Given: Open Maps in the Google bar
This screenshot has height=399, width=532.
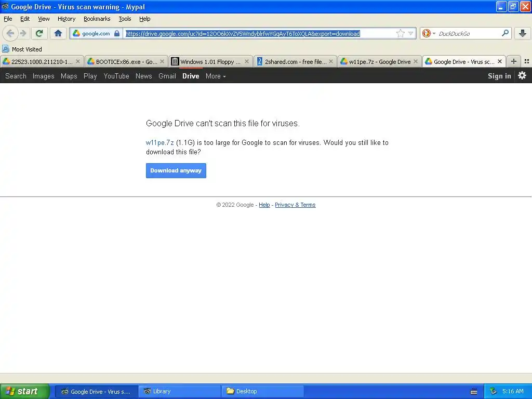Looking at the screenshot, I should [x=69, y=76].
